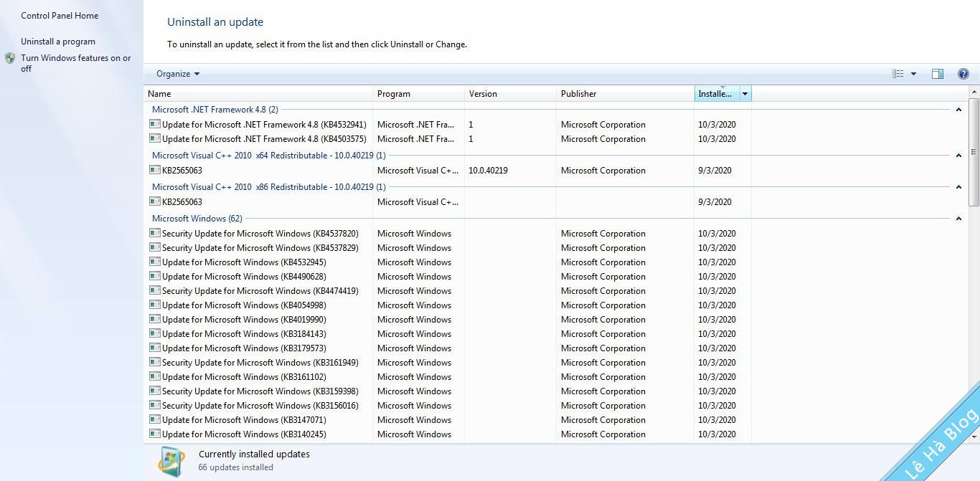This screenshot has height=481, width=980.
Task: Click the icon of update KB4019990
Action: [154, 319]
